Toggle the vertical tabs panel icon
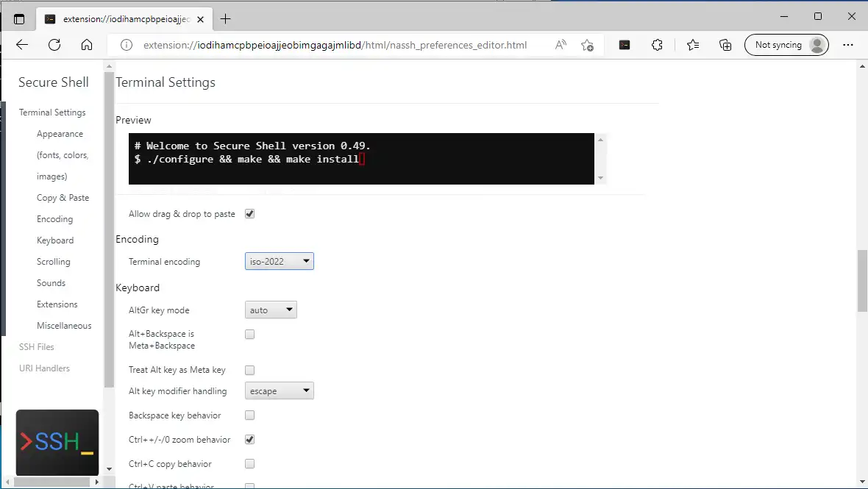 [x=19, y=19]
